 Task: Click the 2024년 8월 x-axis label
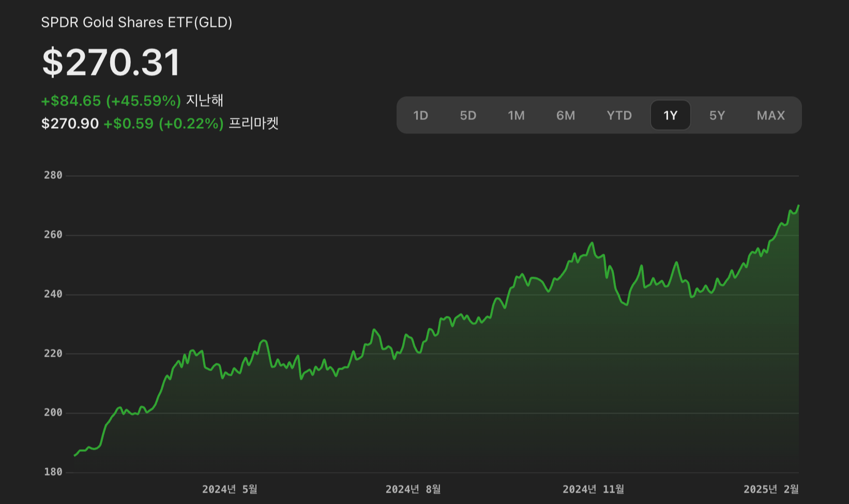[x=413, y=489]
